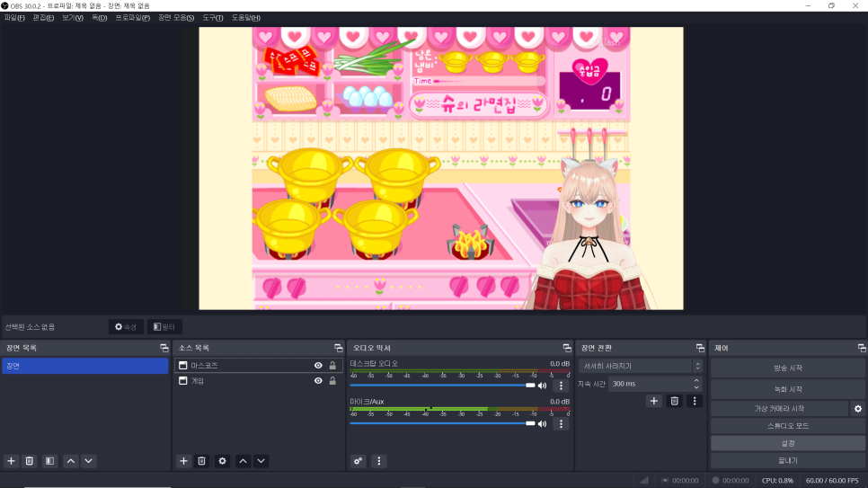Open advanced audio properties gears icon
This screenshot has width=868, height=488.
[359, 461]
